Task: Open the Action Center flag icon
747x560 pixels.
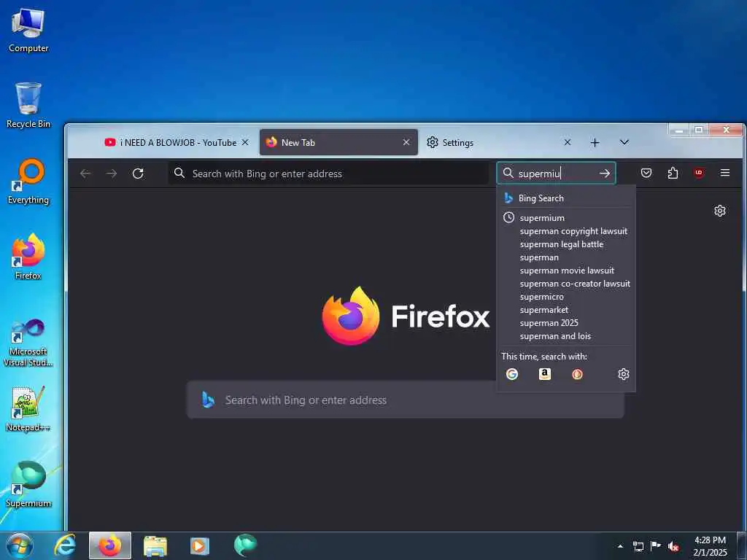Action: coord(656,547)
